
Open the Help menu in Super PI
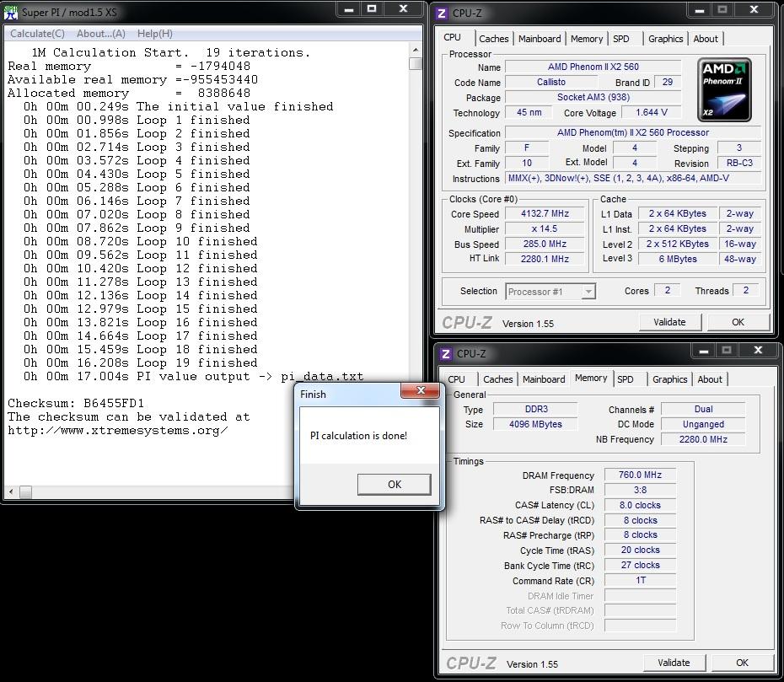(x=155, y=34)
